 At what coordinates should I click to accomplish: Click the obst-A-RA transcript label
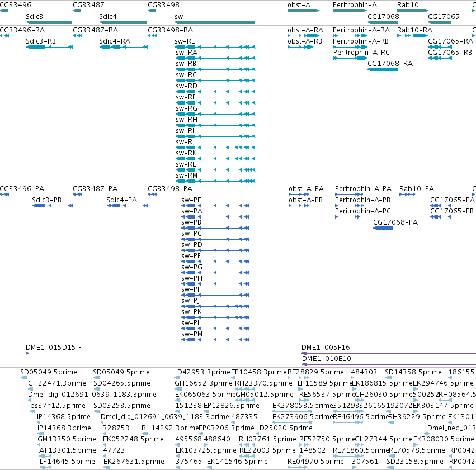[305, 30]
